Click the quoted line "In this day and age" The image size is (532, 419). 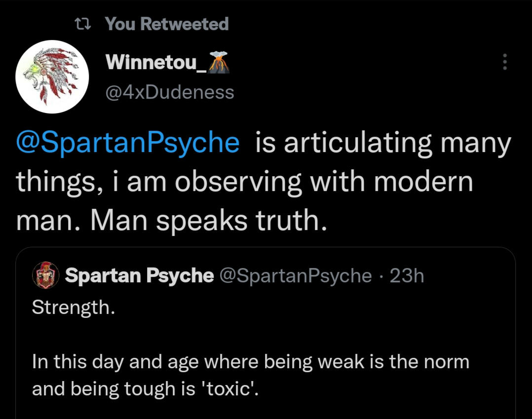(x=115, y=362)
